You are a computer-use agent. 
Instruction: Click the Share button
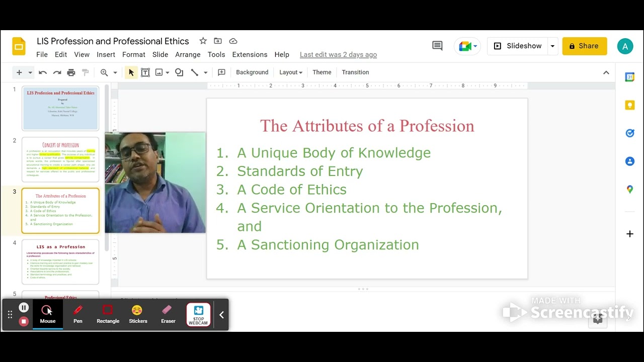[x=584, y=45]
